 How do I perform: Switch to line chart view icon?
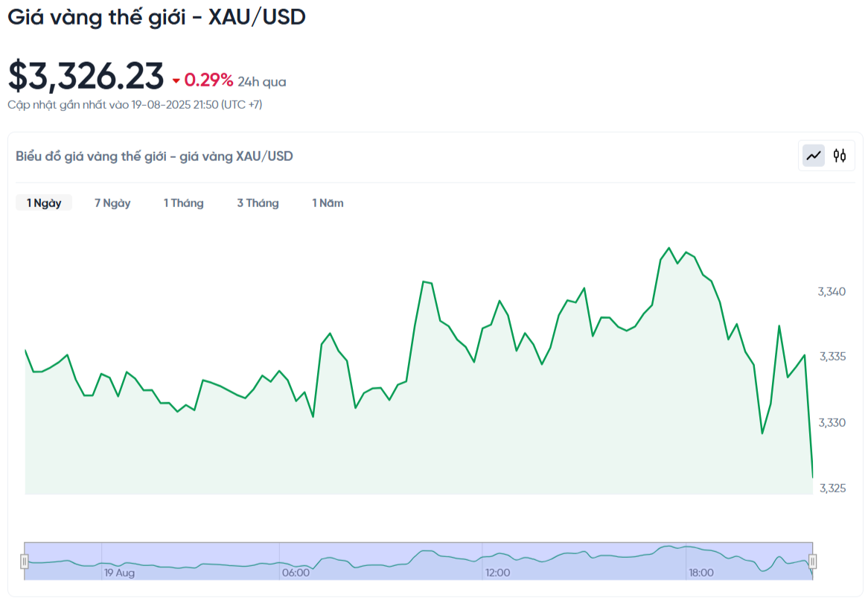point(813,156)
